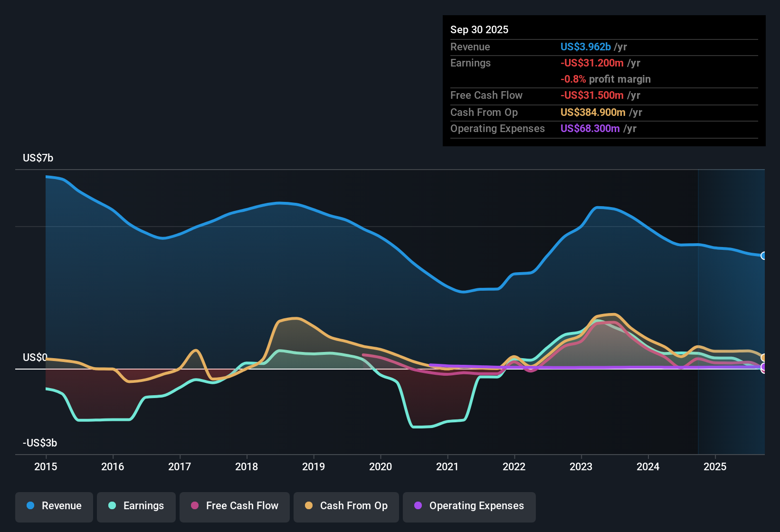Toggle the Earnings series legend button
Screen dimensions: 780x532
click(x=136, y=507)
